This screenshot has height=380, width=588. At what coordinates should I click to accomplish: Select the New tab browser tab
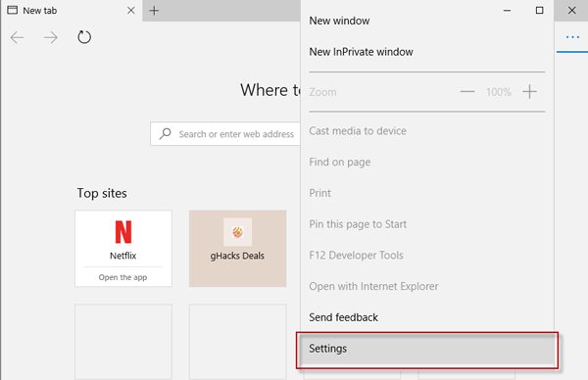pos(72,11)
